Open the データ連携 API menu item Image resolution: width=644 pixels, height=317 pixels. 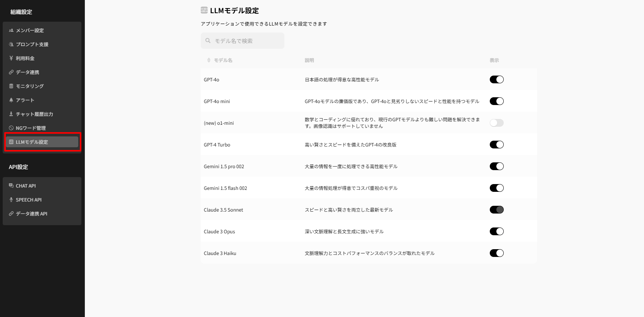tap(31, 214)
